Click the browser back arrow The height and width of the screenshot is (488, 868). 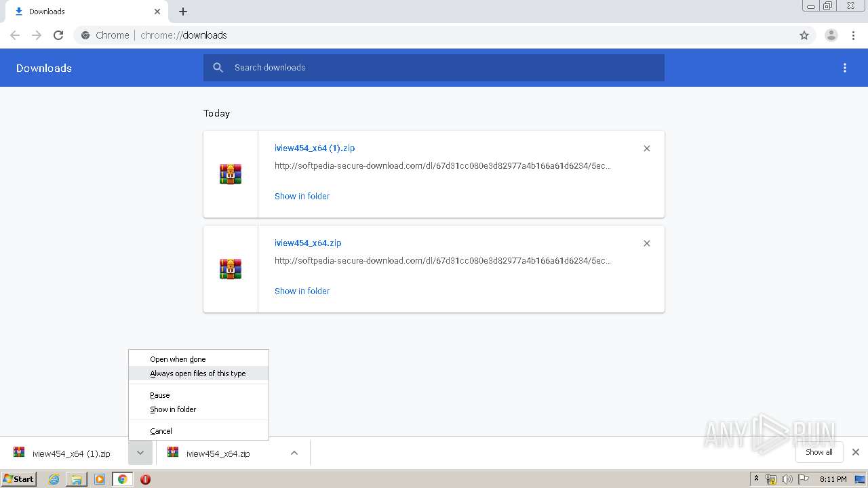[x=15, y=35]
